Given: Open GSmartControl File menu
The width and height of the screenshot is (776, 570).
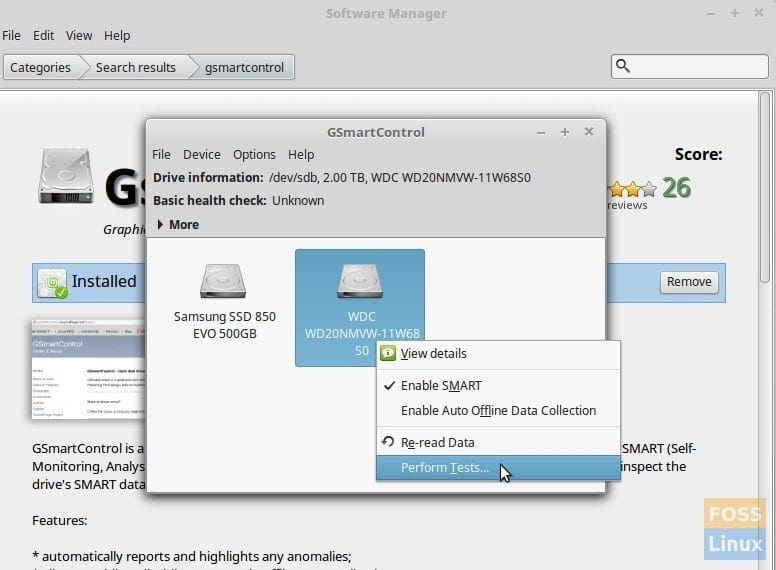Looking at the screenshot, I should coord(161,155).
